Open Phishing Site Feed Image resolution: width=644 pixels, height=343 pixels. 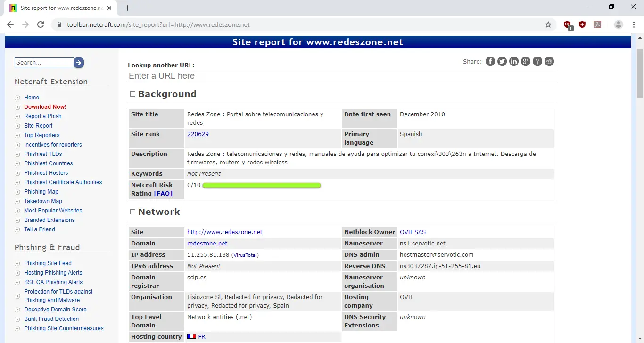[48, 263]
